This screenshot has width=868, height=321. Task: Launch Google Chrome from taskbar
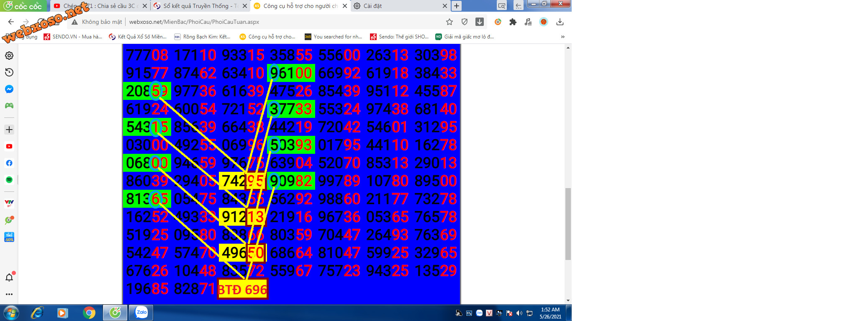(x=89, y=313)
